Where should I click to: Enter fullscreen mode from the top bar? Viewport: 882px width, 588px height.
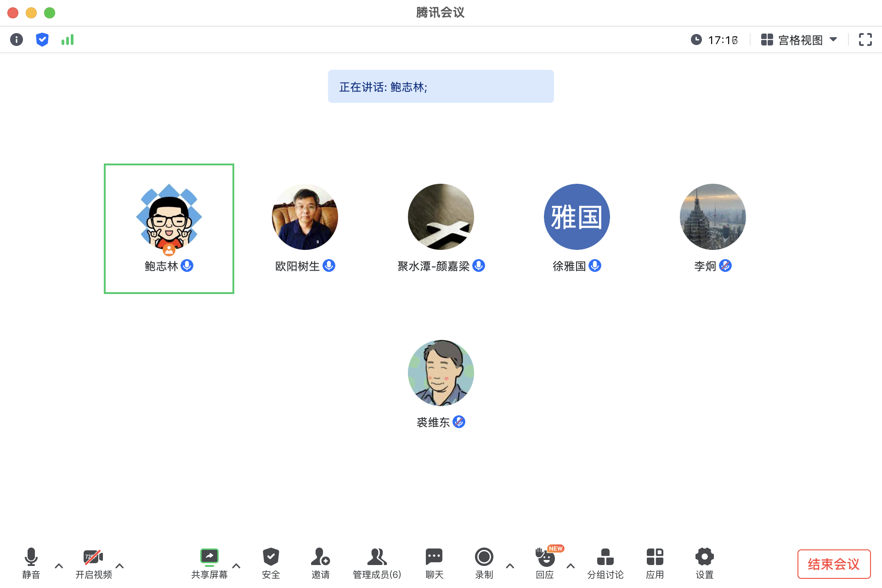pos(866,40)
